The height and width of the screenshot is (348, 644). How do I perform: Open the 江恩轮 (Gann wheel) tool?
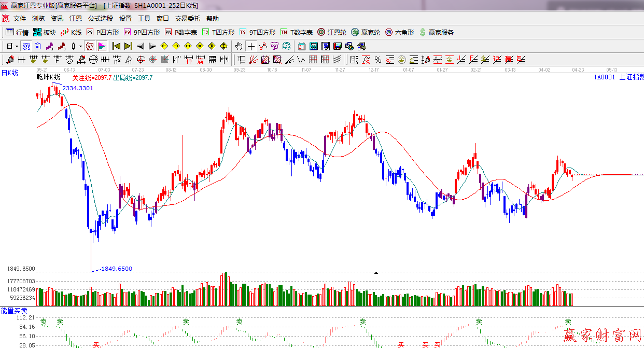(332, 32)
